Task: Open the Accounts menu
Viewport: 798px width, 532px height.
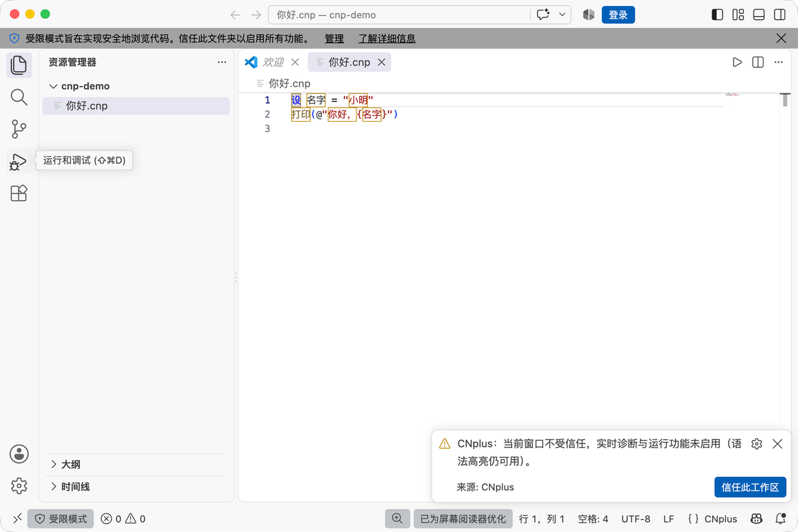Action: tap(19, 454)
